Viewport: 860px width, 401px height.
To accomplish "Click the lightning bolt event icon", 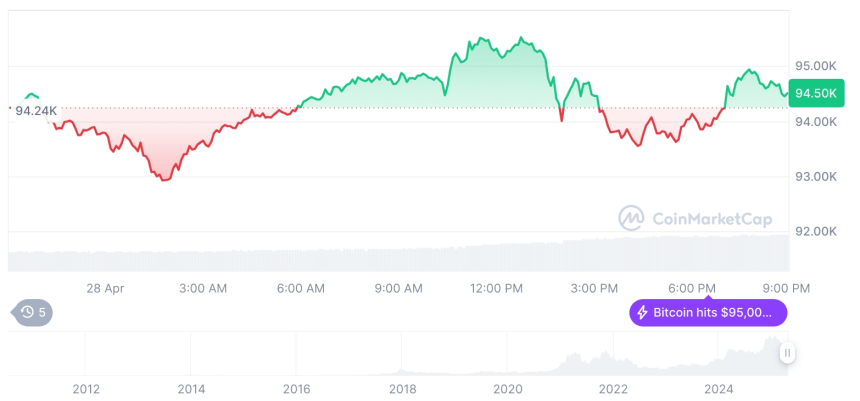I will pyautogui.click(x=642, y=313).
